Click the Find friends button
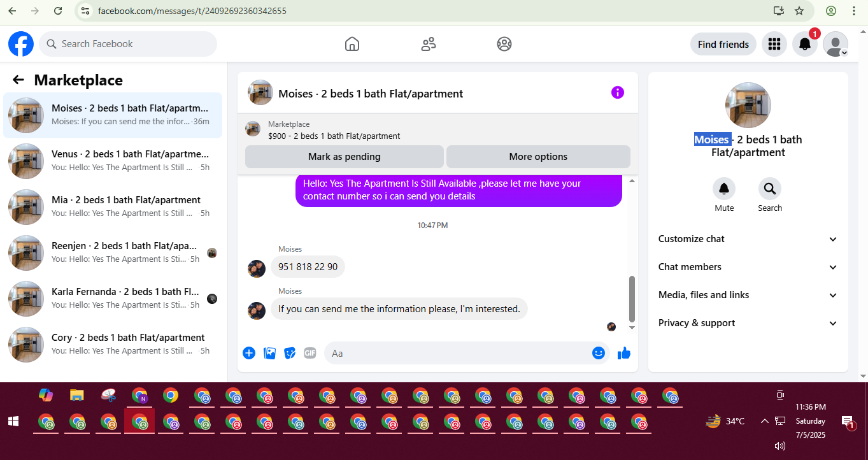Image resolution: width=868 pixels, height=460 pixels. tap(723, 44)
